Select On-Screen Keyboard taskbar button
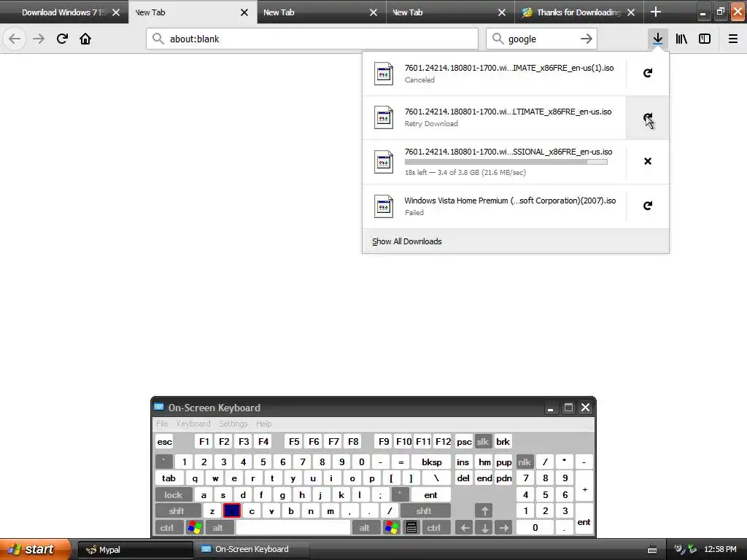Image resolution: width=747 pixels, height=560 pixels. [252, 550]
